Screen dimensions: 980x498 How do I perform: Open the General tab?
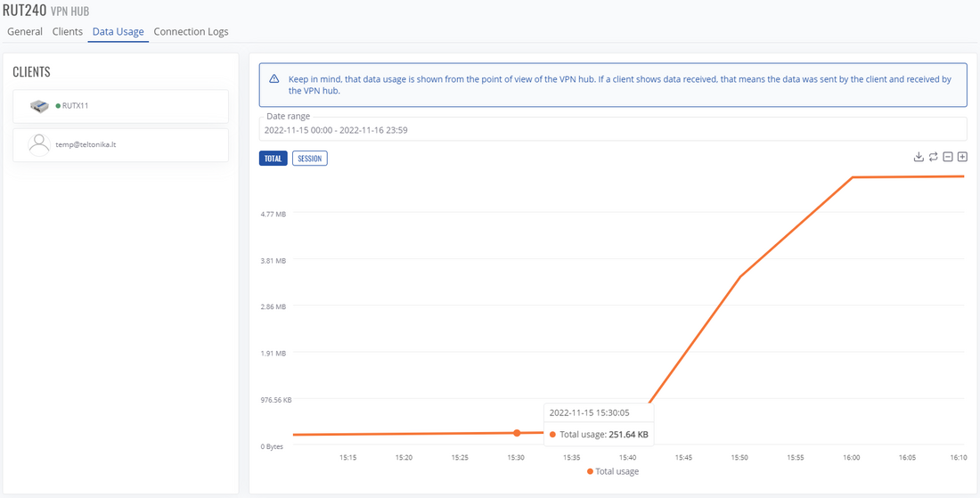[x=25, y=32]
